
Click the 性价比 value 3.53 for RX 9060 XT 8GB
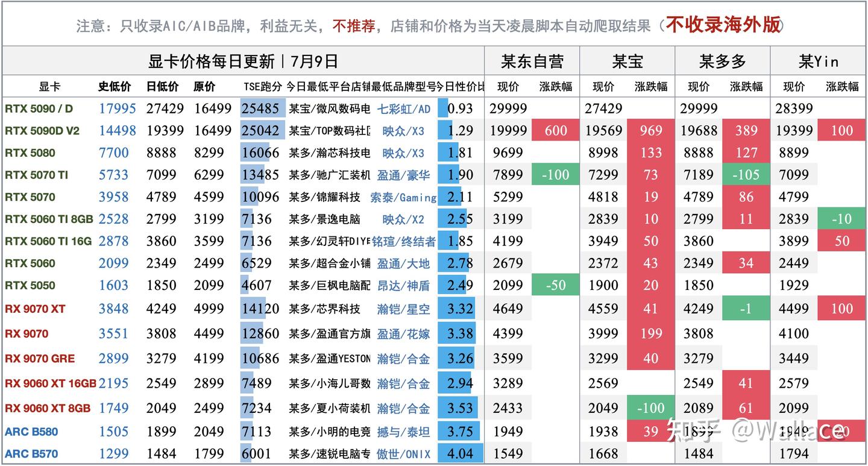pos(461,408)
